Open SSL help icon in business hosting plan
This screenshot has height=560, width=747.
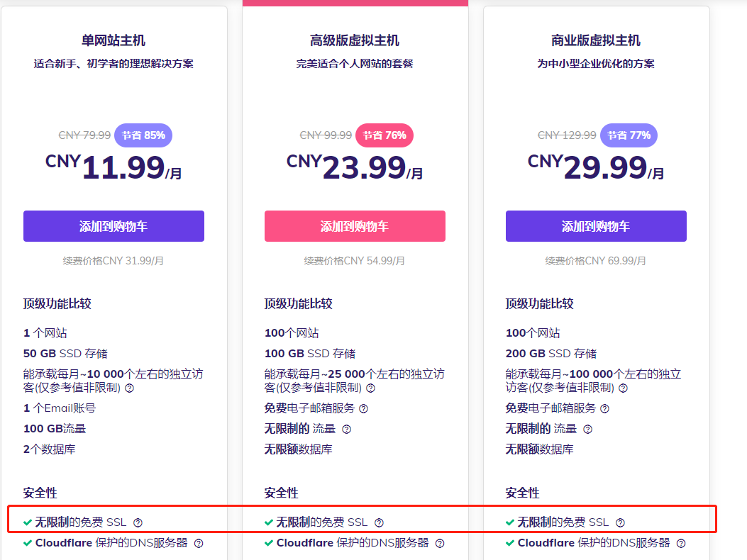click(621, 522)
